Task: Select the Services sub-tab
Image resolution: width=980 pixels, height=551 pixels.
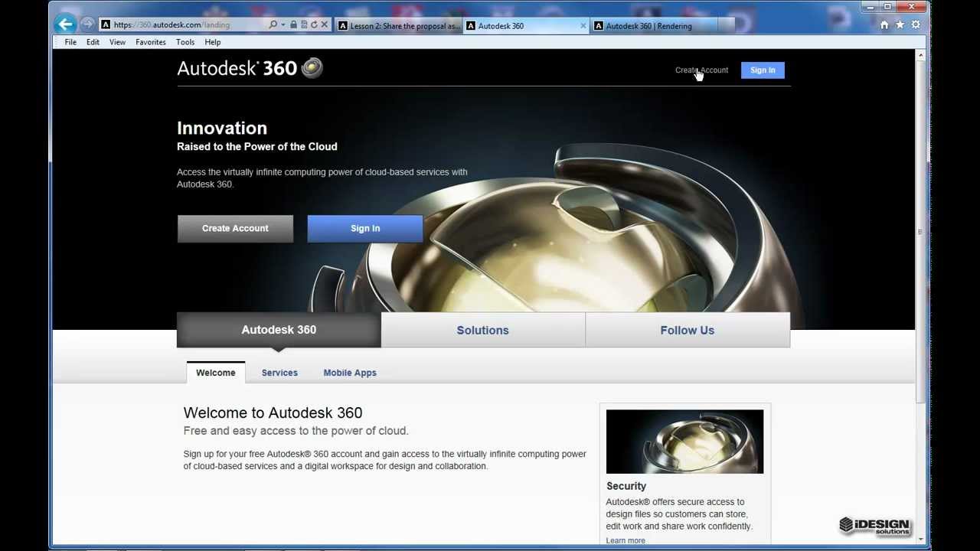Action: (279, 373)
